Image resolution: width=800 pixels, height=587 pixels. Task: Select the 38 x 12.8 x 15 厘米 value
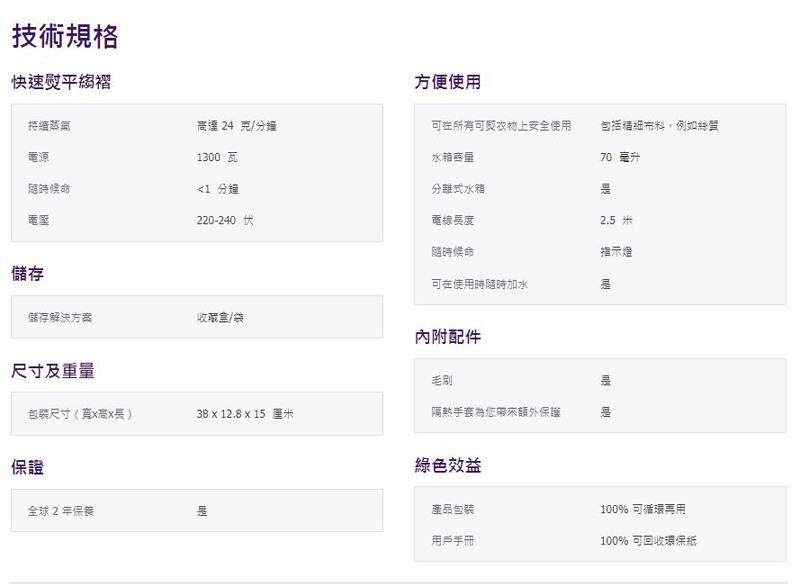[245, 414]
